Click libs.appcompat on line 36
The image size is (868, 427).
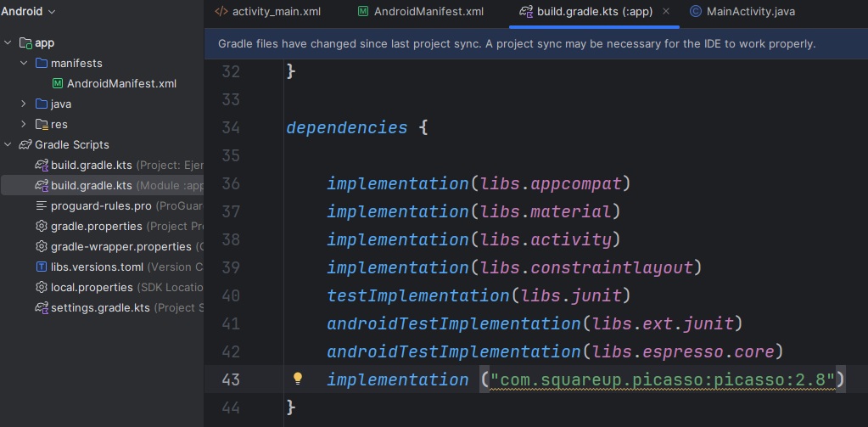(x=551, y=183)
